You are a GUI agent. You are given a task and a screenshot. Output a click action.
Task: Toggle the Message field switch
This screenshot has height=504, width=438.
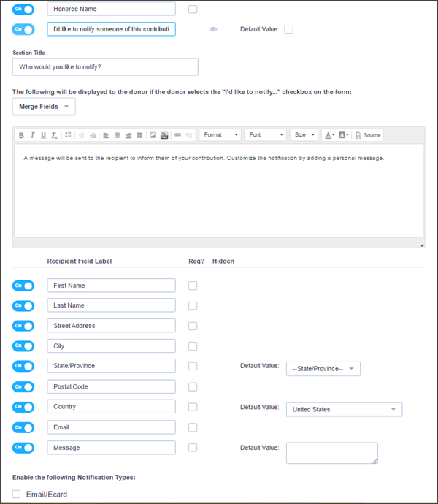[23, 448]
